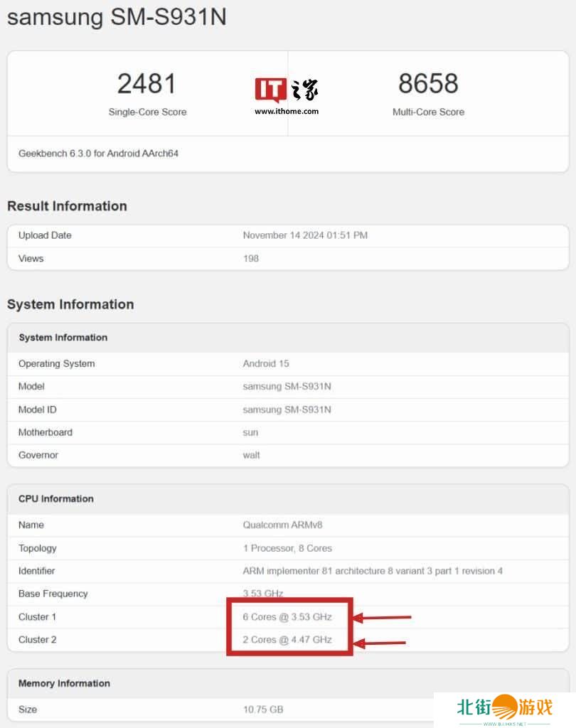The height and width of the screenshot is (728, 576).
Task: Click the Memory Information table header
Action: point(64,683)
